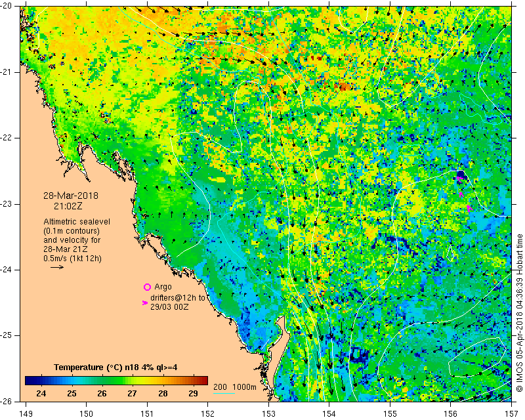Click the "21:02Z" time text
The width and height of the screenshot is (525, 420).
[x=68, y=206]
